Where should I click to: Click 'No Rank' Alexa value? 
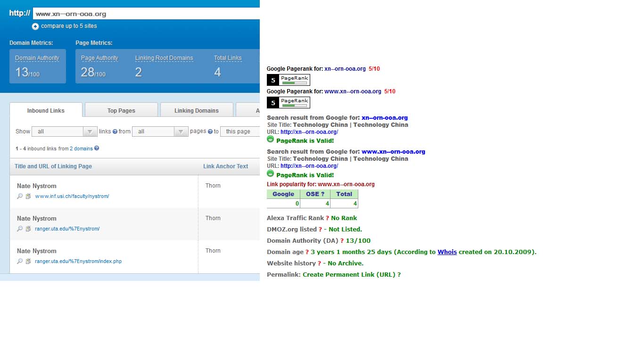click(344, 218)
